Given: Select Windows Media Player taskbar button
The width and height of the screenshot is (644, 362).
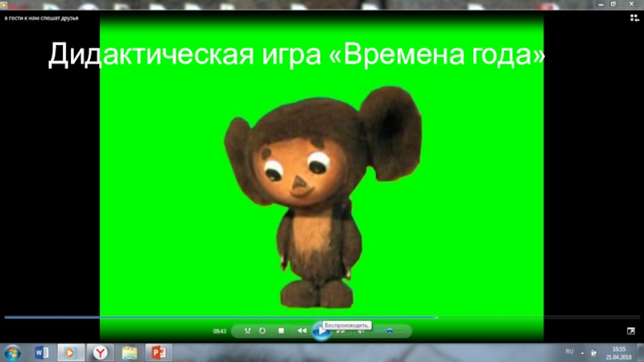Looking at the screenshot, I should coord(71,352).
